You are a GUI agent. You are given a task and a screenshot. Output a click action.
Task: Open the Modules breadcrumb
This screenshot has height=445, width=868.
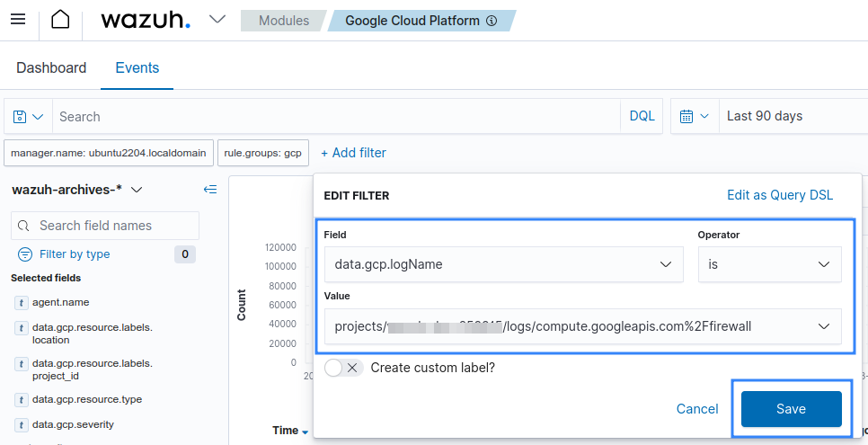point(283,21)
